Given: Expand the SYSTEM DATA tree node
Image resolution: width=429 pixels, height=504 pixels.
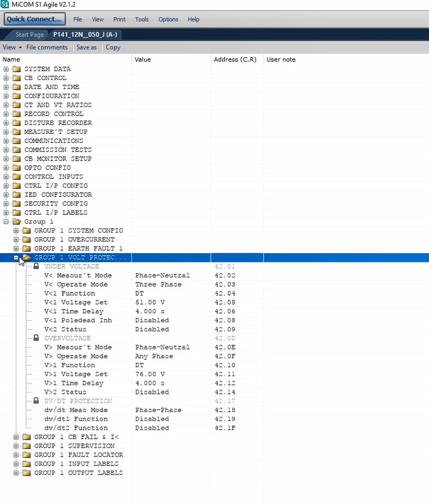Looking at the screenshot, I should tap(6, 69).
